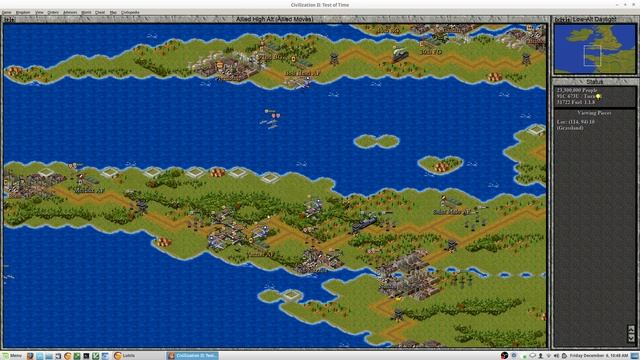The height and width of the screenshot is (360, 640).
Task: Select the tower east of the train
Action: click(452, 246)
